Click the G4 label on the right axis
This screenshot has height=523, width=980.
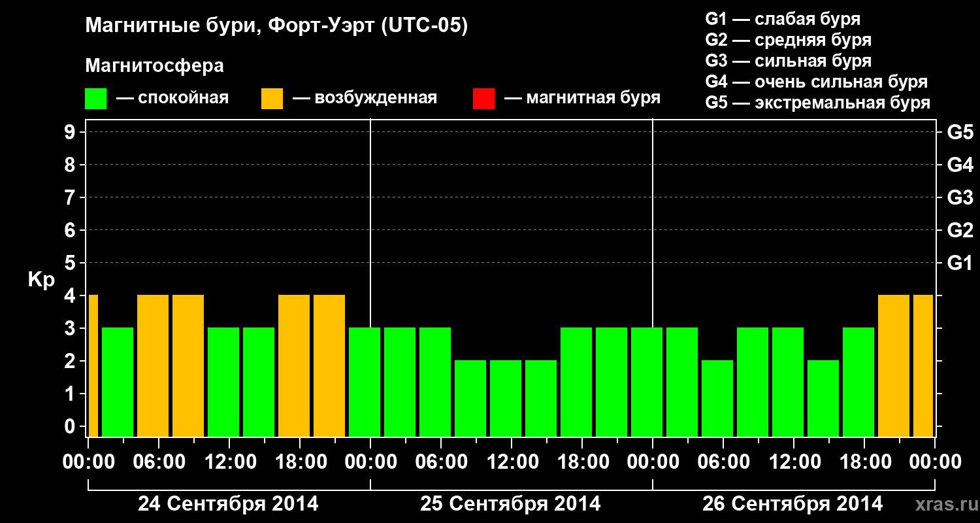960,165
